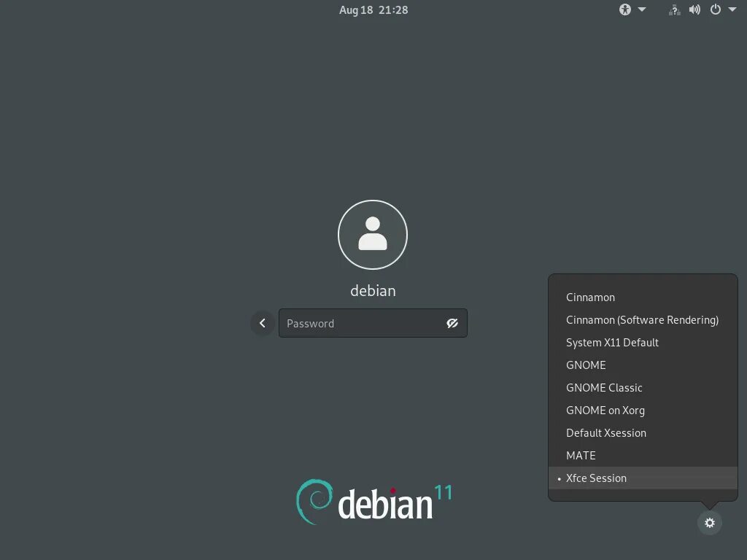Focus the Password input field
This screenshot has height=560, width=747.
tap(373, 323)
